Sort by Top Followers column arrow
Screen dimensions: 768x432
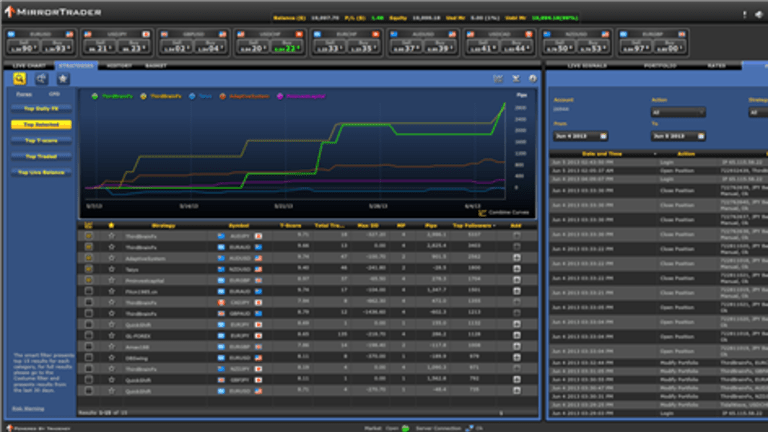pos(495,226)
